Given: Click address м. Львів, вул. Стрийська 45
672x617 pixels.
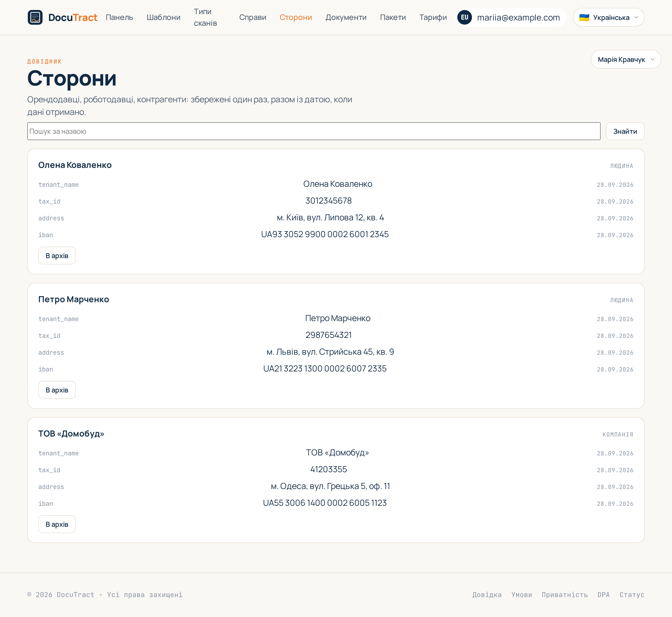Looking at the screenshot, I should tap(330, 352).
